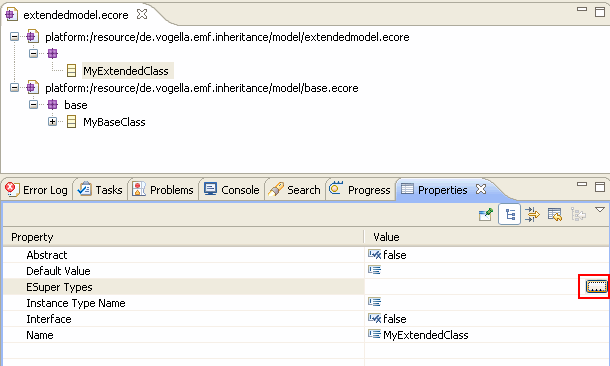Select MyExtendedClass in the model tree
Image resolution: width=610 pixels, height=366 pixels.
tap(126, 71)
